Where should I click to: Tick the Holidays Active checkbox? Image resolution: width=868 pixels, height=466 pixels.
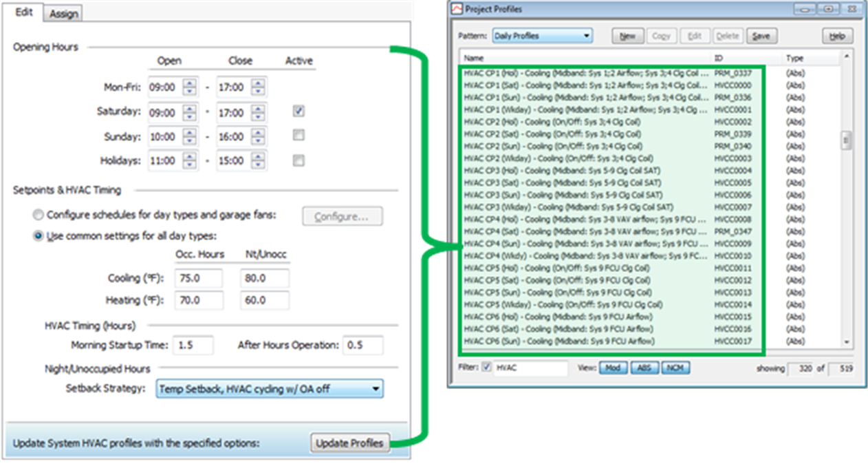click(x=298, y=160)
